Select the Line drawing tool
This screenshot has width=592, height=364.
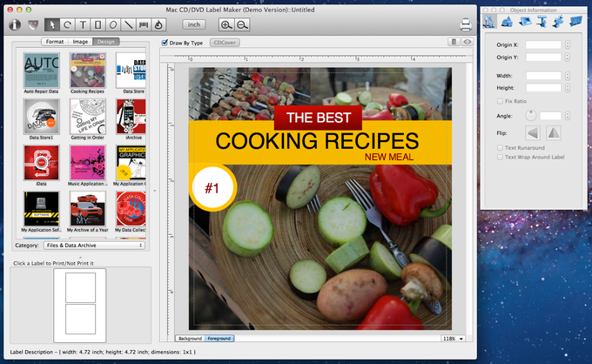(128, 25)
